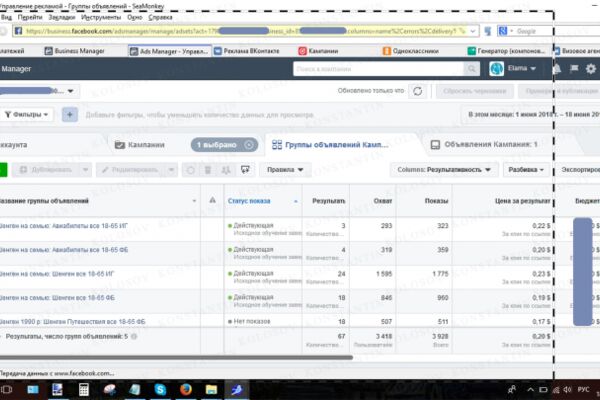Open the Перейти menu
This screenshot has width=600, height=400.
click(x=30, y=17)
